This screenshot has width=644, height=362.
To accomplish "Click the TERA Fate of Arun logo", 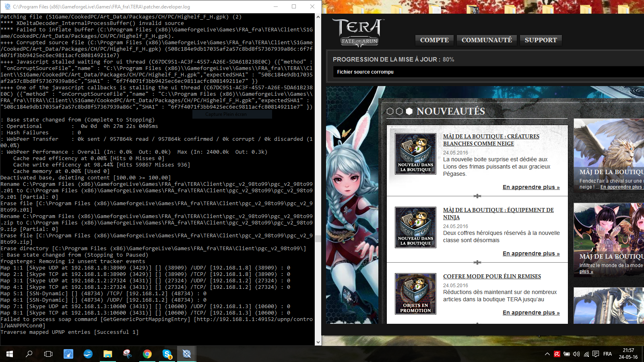I will pyautogui.click(x=358, y=32).
